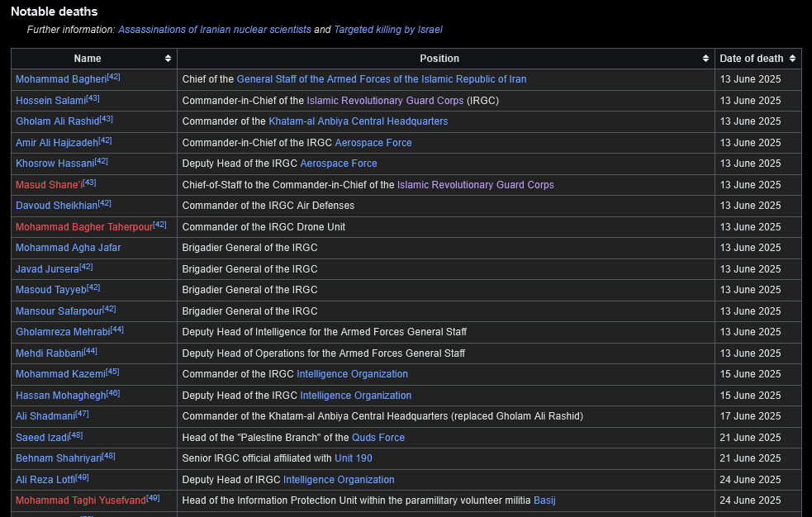812x517 pixels.
Task: Select Deputy Head of Operations position text
Action: [324, 353]
